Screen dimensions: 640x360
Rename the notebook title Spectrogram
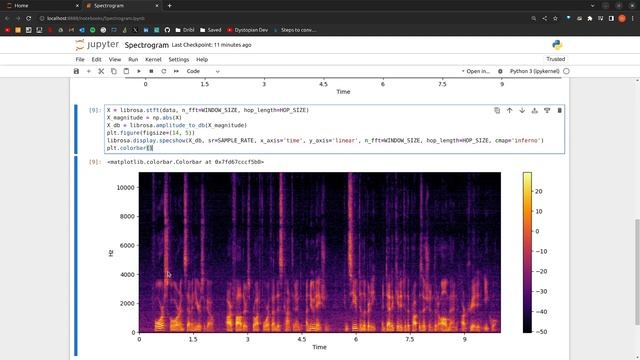coord(147,45)
